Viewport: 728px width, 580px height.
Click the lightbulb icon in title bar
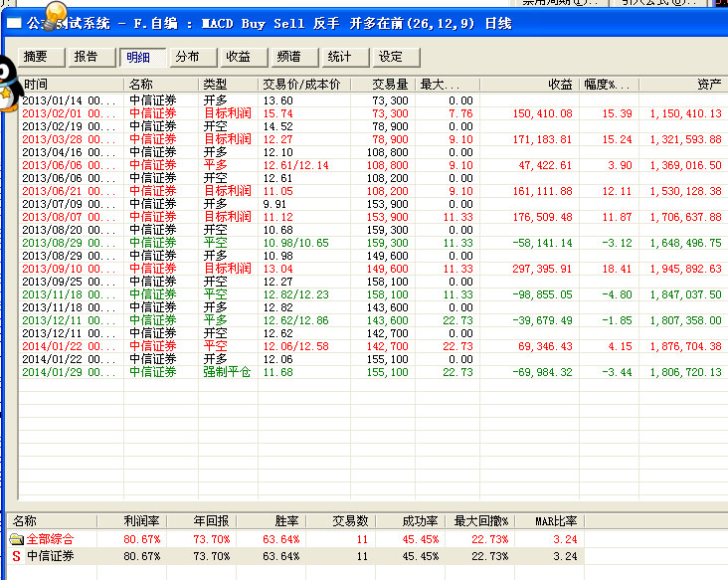point(55,15)
